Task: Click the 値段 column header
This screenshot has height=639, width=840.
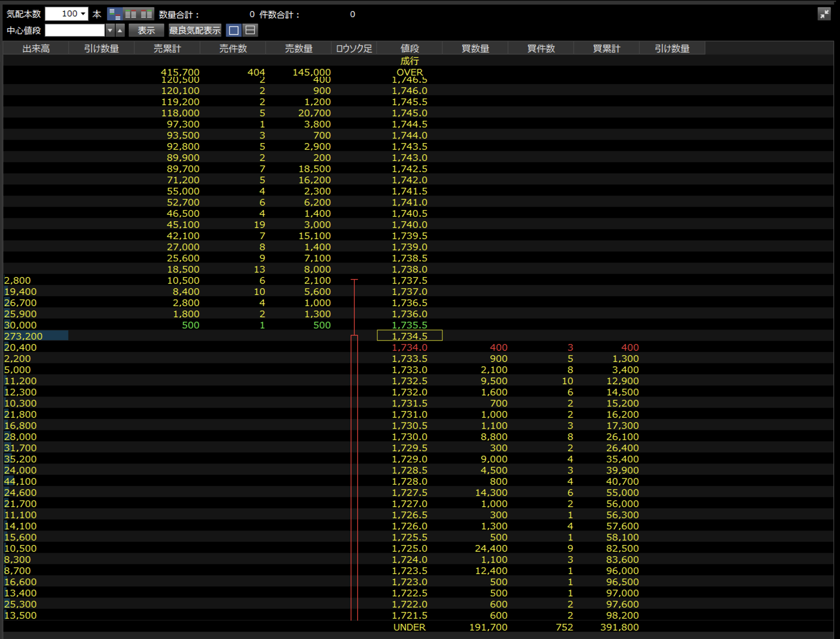Action: point(409,48)
